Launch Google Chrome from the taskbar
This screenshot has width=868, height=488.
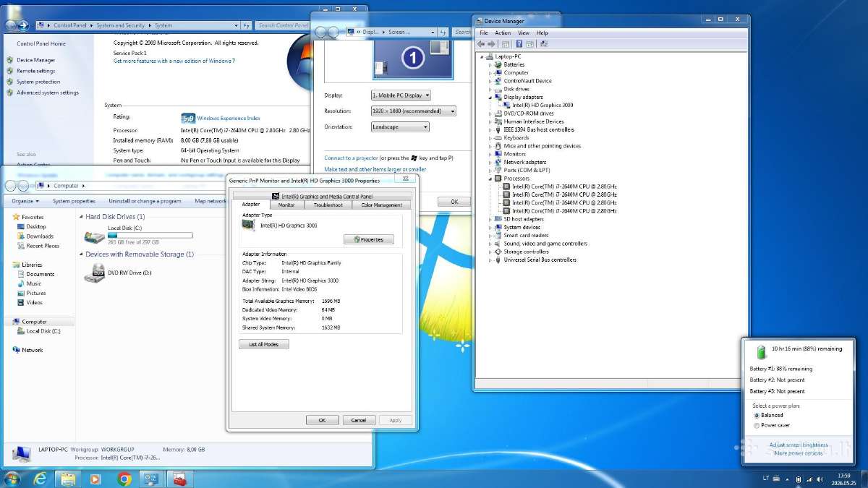124,479
